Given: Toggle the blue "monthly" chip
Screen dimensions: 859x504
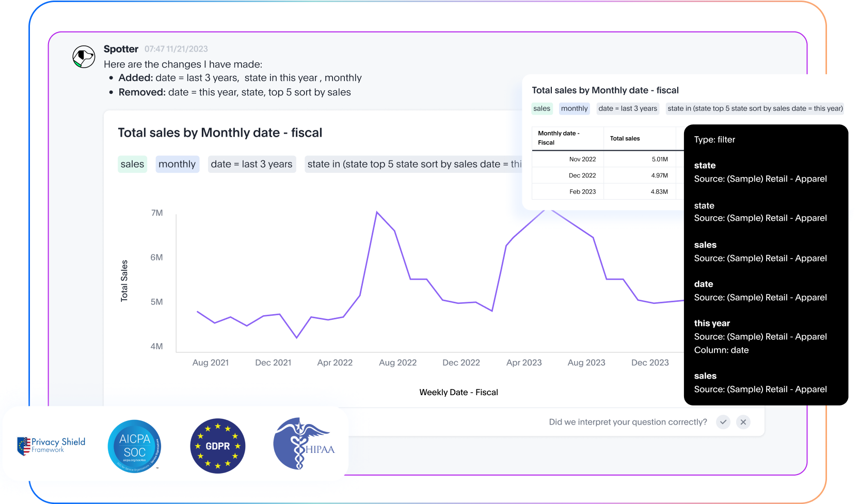Looking at the screenshot, I should tap(177, 164).
